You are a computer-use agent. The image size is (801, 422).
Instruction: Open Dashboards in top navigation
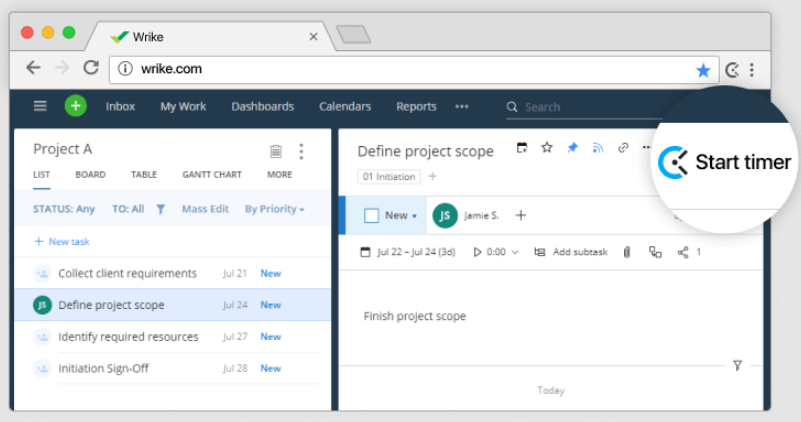tap(263, 106)
